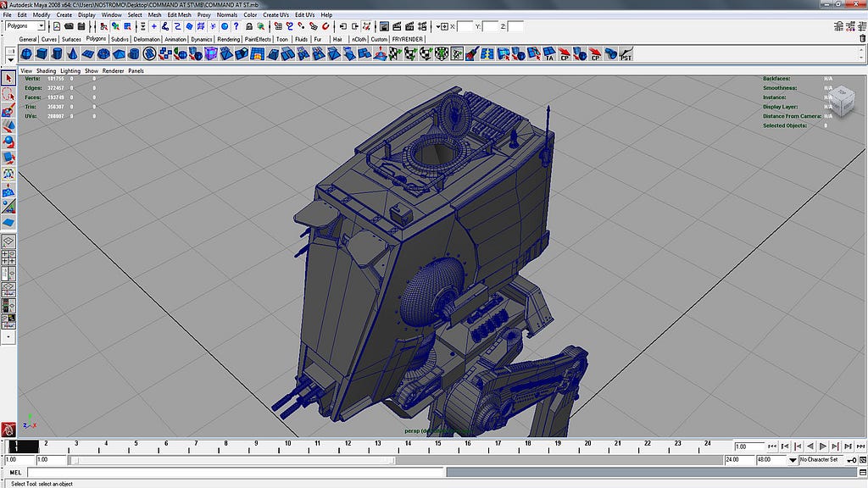The height and width of the screenshot is (488, 868).
Task: Click the save scene icon
Action: point(81,26)
